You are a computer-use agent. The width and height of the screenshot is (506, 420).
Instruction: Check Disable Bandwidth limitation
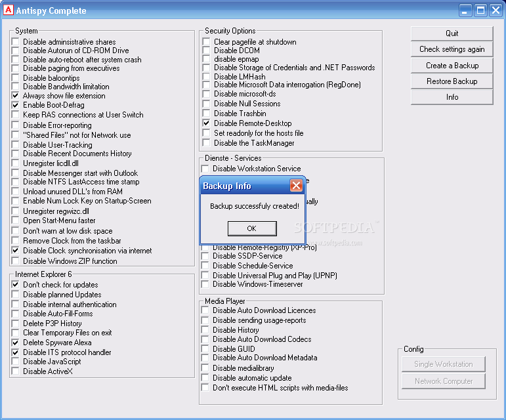coord(15,87)
